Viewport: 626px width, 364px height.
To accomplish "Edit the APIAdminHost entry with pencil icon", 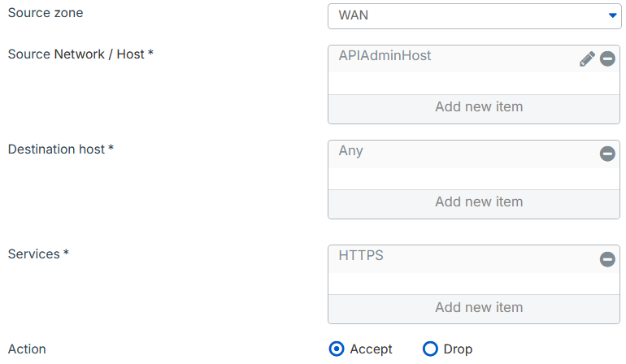I will pyautogui.click(x=587, y=58).
